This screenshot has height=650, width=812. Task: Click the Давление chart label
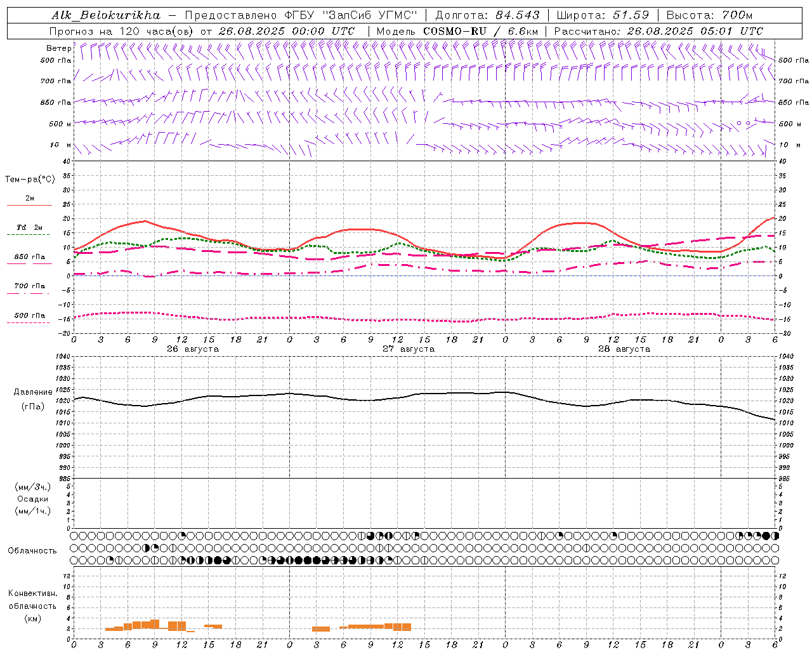(x=33, y=392)
